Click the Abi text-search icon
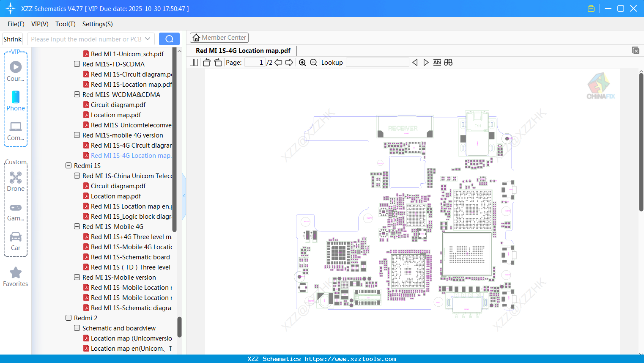This screenshot has height=363, width=644. pos(437,62)
